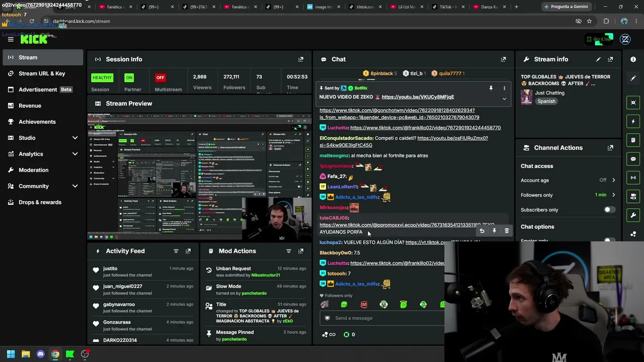
Task: Open the Revenue page
Action: [42, 106]
